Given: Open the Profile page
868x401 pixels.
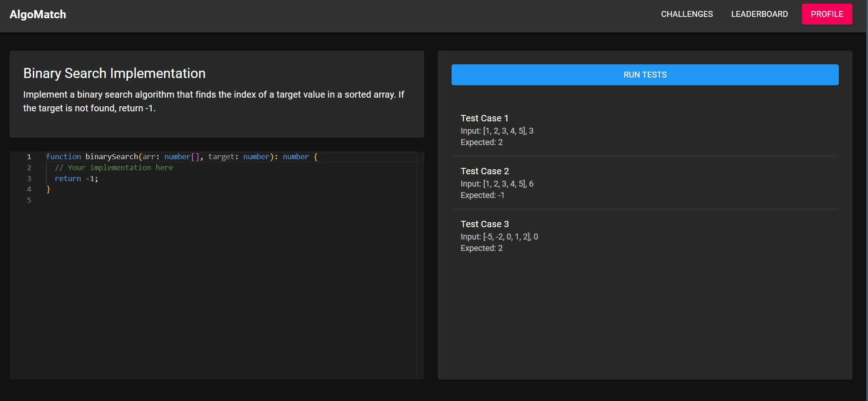Looking at the screenshot, I should pyautogui.click(x=827, y=14).
